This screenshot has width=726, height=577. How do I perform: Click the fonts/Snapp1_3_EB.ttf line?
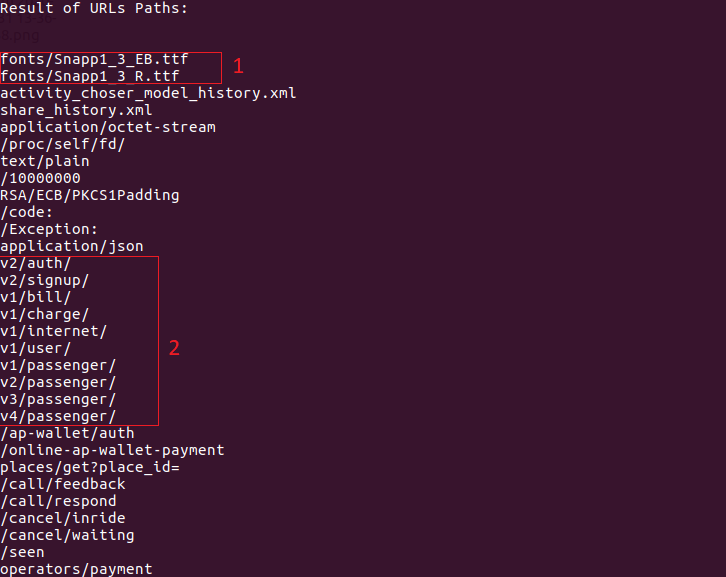click(94, 59)
